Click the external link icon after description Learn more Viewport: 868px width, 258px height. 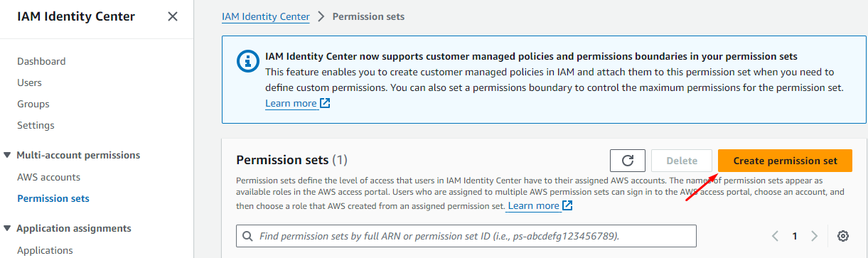click(x=567, y=205)
